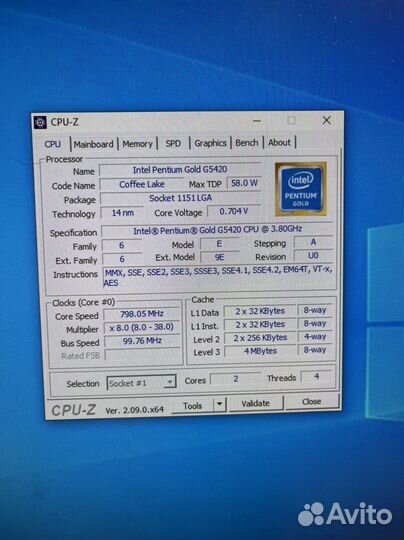Click the 14 nm technology value
This screenshot has width=404, height=540.
coord(123,213)
